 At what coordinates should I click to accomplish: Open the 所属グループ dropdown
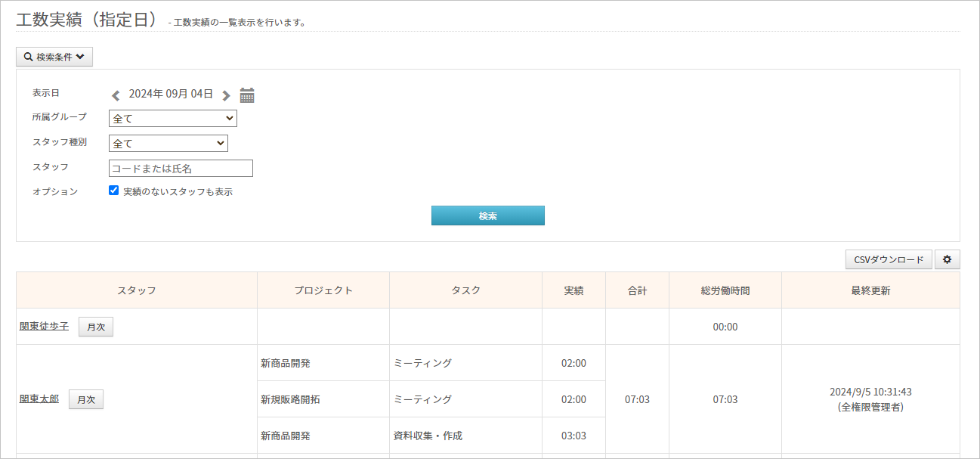click(x=173, y=119)
